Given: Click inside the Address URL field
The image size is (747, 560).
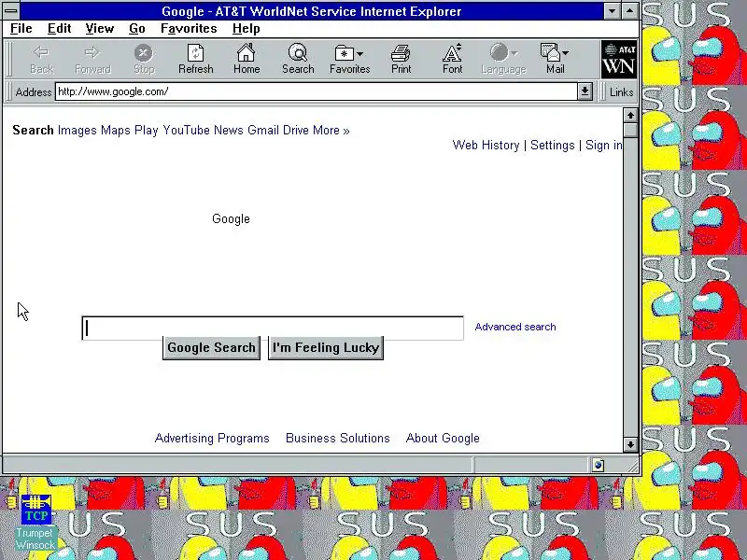Looking at the screenshot, I should coord(317,91).
